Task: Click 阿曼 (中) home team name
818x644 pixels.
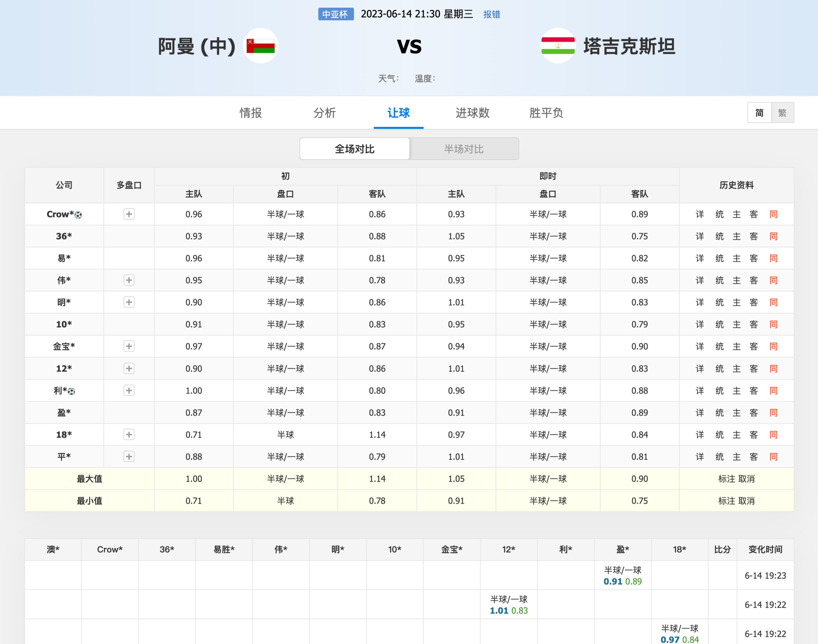Action: pyautogui.click(x=196, y=46)
